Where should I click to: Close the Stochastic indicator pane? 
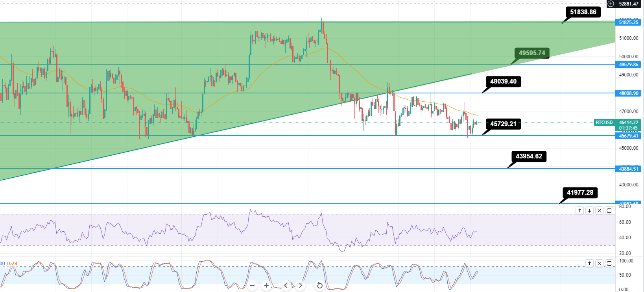pyautogui.click(x=599, y=263)
